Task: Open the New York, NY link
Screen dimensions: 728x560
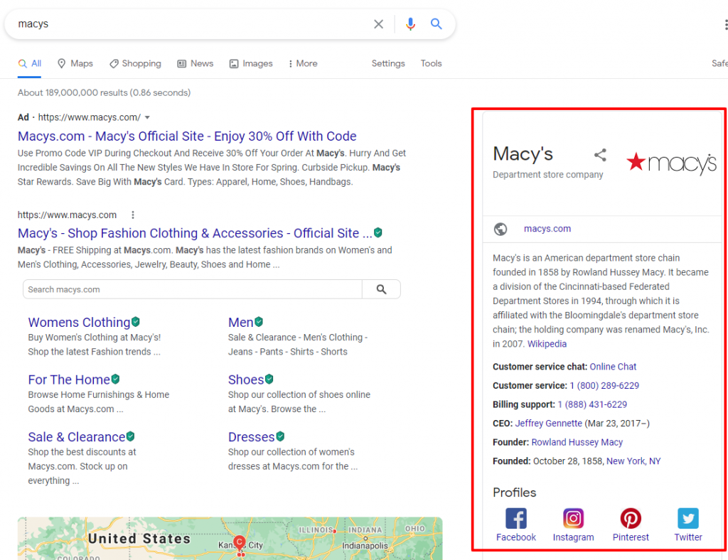Action: 633,461
